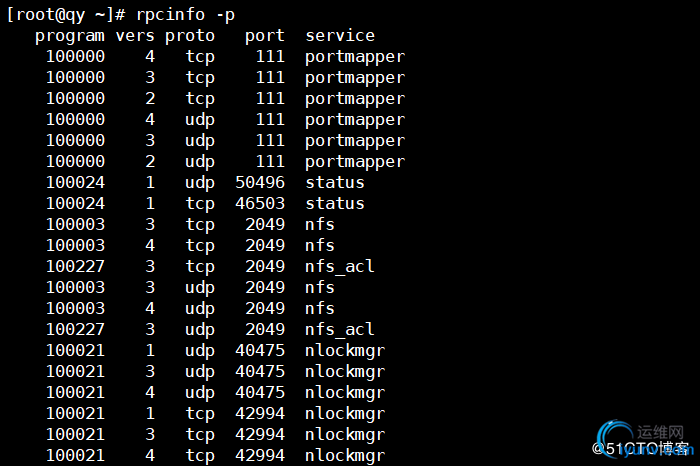Viewport: 700px width, 466px height.
Task: Click port 46503 in the status row
Action: (260, 203)
